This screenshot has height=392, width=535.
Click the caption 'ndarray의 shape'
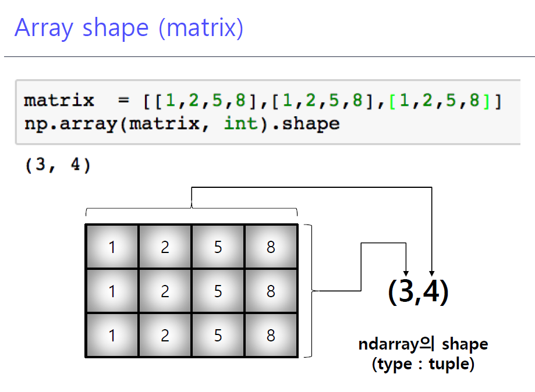point(423,344)
